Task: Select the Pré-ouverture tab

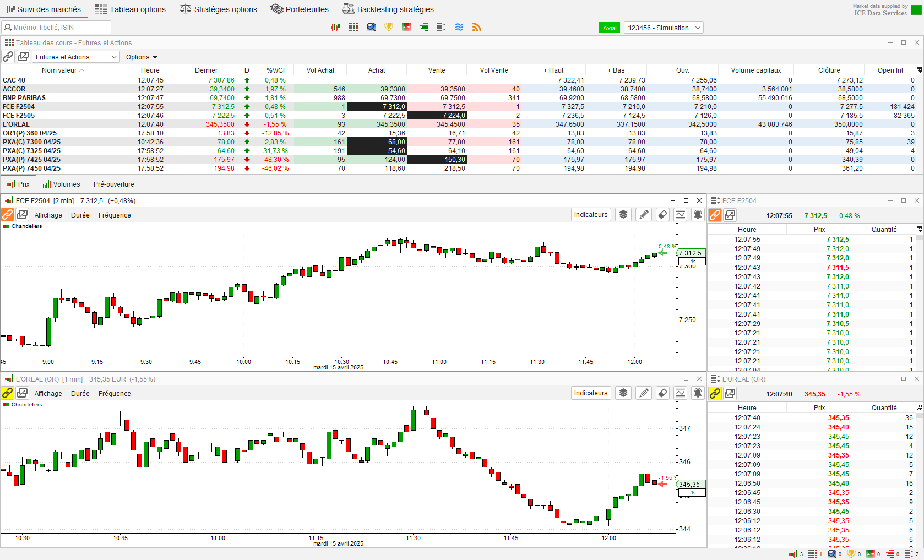Action: [114, 184]
